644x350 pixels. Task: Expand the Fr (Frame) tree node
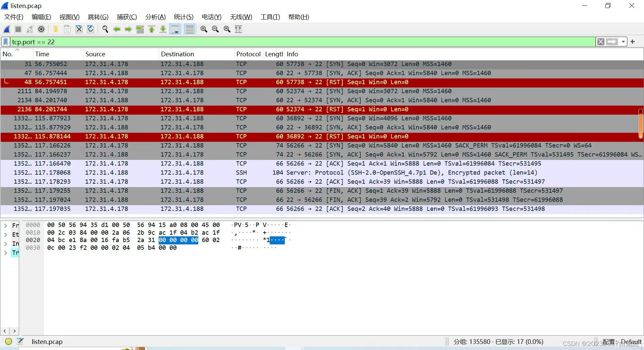coord(5,226)
